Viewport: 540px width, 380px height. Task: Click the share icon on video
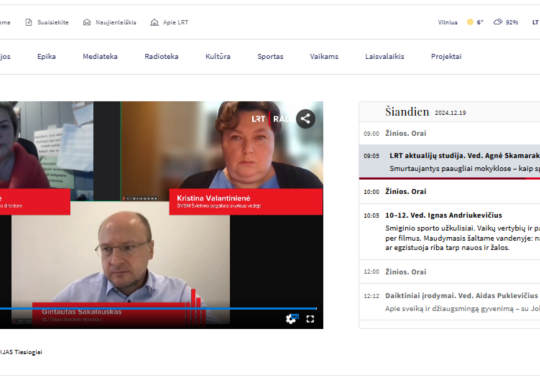point(305,119)
